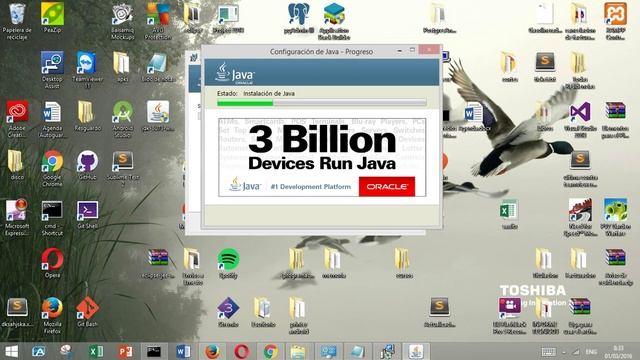Open the cmd - Shortcut icon

(52, 217)
